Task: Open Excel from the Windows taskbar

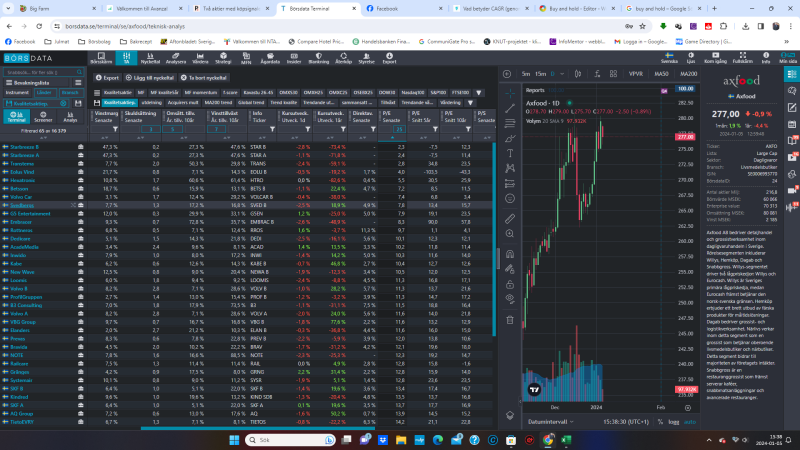Action: pyautogui.click(x=566, y=440)
